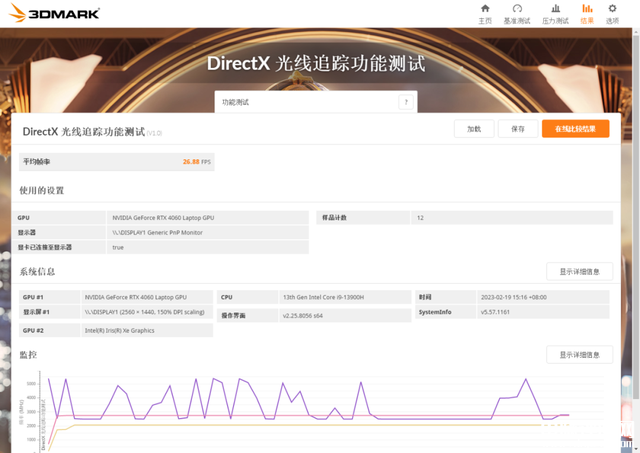The width and height of the screenshot is (640, 453).
Task: Click the 加载 load button
Action: [474, 129]
